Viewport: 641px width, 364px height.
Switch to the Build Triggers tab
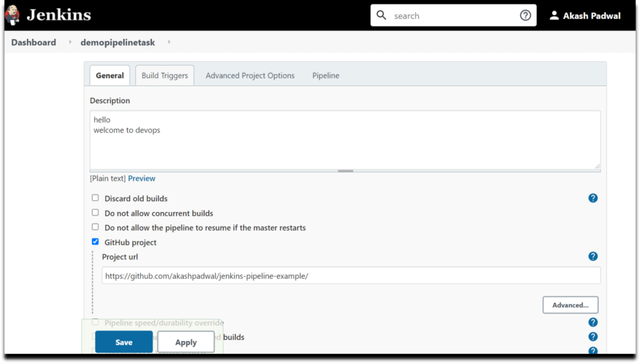pyautogui.click(x=165, y=76)
